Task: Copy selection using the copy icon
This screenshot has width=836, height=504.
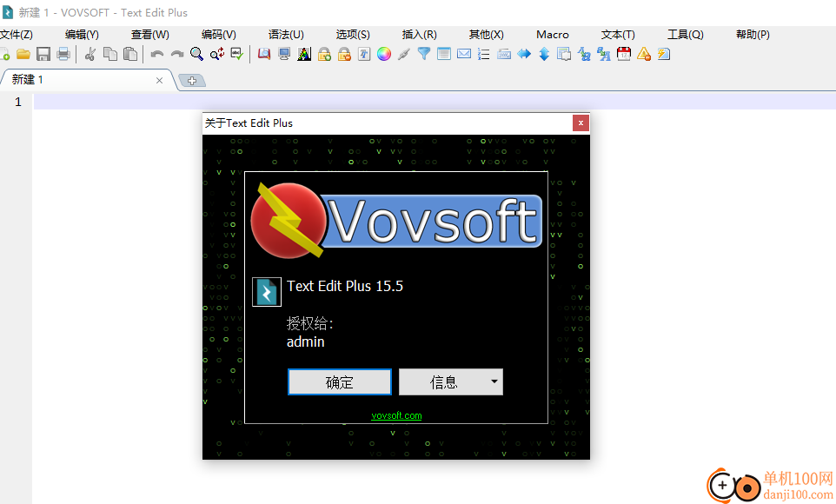Action: [110, 55]
